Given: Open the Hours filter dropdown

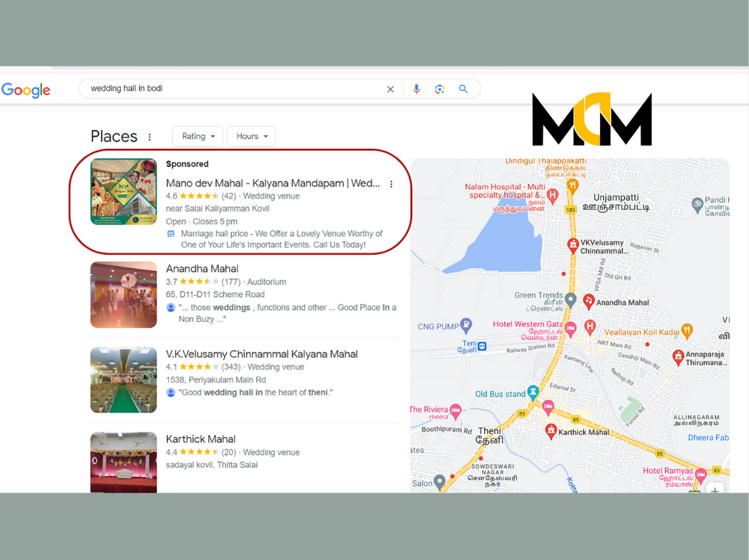Looking at the screenshot, I should (x=251, y=137).
